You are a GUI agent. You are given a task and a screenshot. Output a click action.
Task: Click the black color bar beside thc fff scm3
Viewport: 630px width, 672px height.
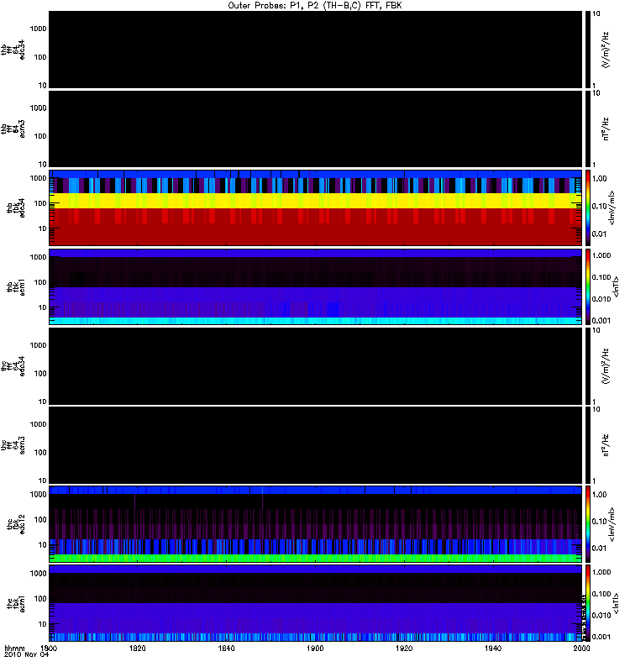[x=588, y=445]
